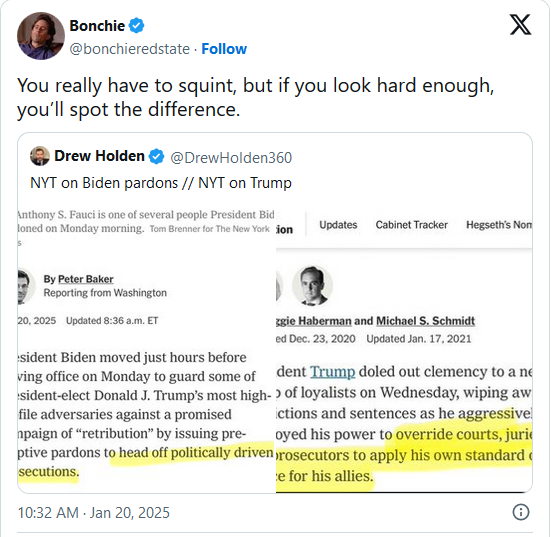Follow the @bonchieredstate account
Viewport: 551px width, 537px height.
point(224,49)
